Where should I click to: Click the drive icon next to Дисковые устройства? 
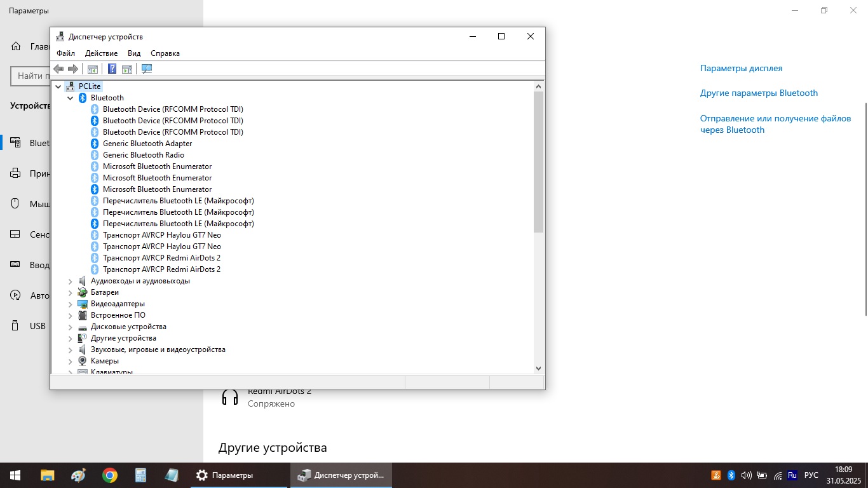click(83, 327)
